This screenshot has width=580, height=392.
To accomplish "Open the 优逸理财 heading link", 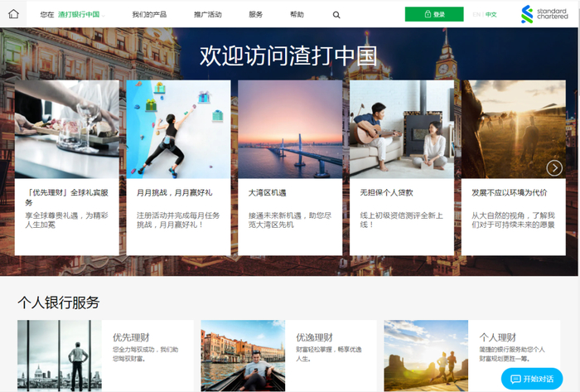I will tap(314, 337).
